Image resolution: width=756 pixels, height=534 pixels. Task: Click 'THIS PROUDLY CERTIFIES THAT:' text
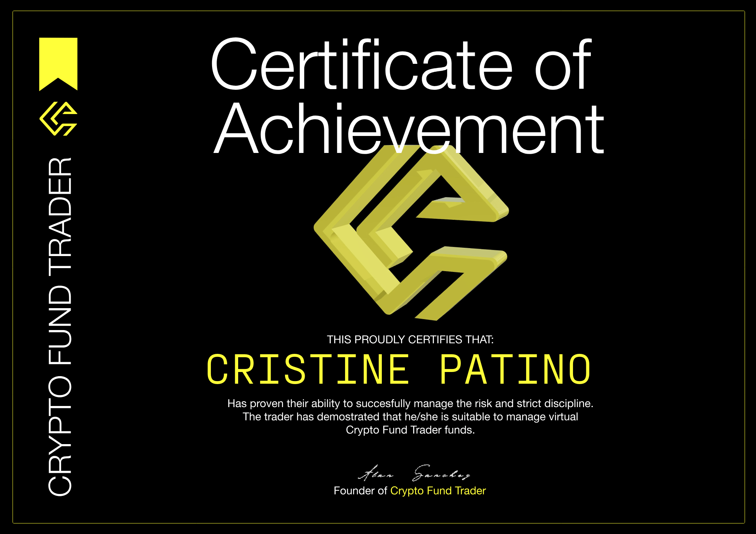pyautogui.click(x=410, y=340)
